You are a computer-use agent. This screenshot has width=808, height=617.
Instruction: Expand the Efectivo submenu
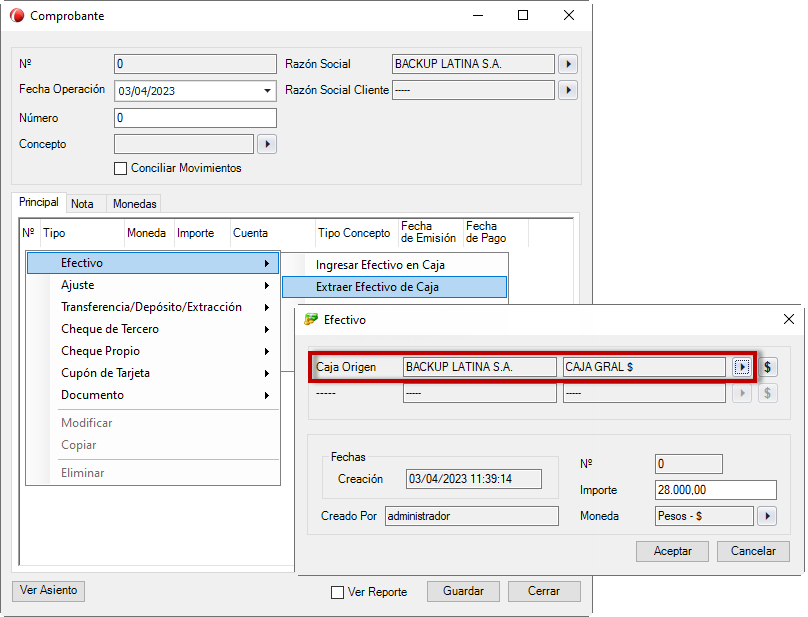[x=153, y=263]
